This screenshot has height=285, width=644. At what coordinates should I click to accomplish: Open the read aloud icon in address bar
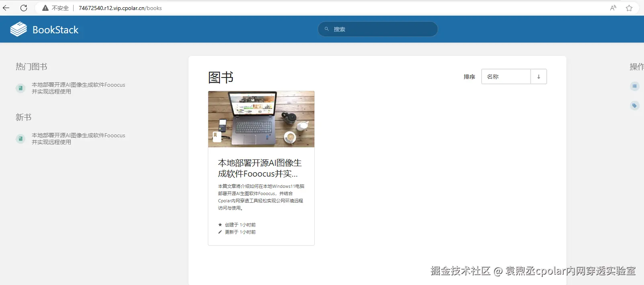[613, 8]
